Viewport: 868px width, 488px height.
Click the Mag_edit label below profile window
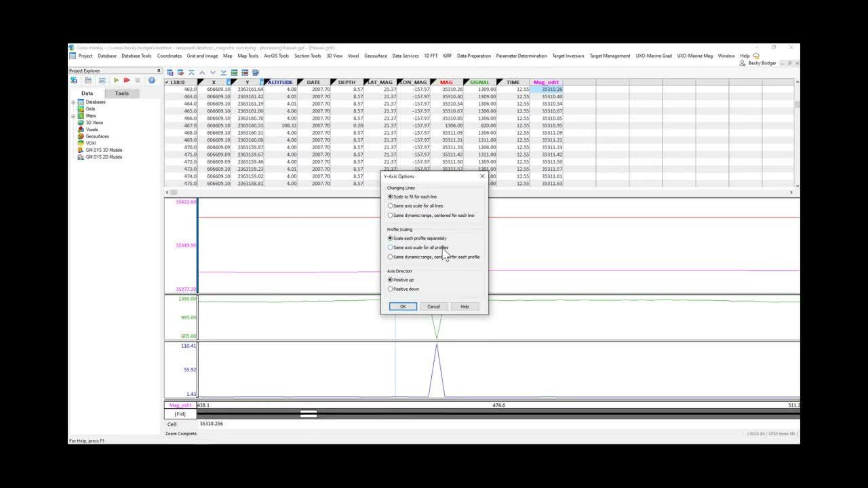pos(180,405)
